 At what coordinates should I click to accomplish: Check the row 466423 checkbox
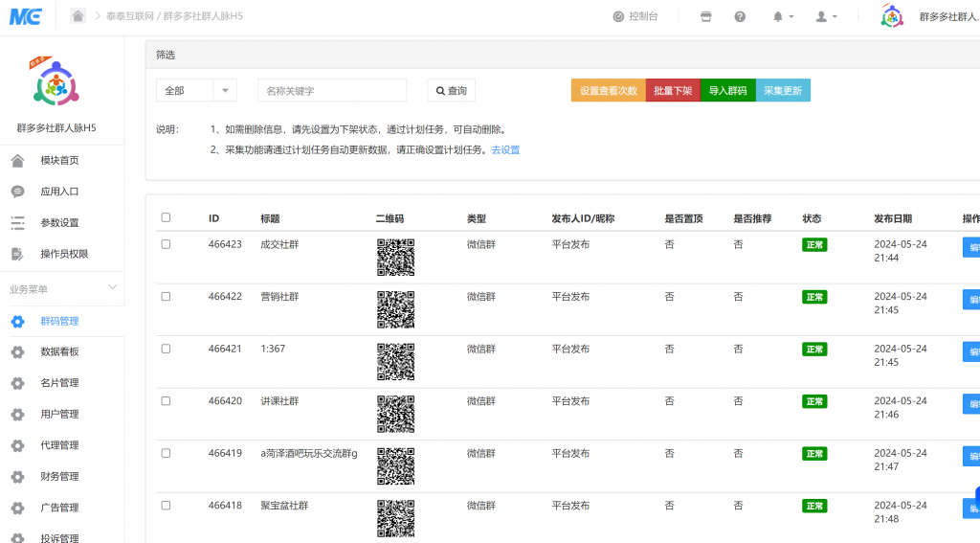point(166,244)
